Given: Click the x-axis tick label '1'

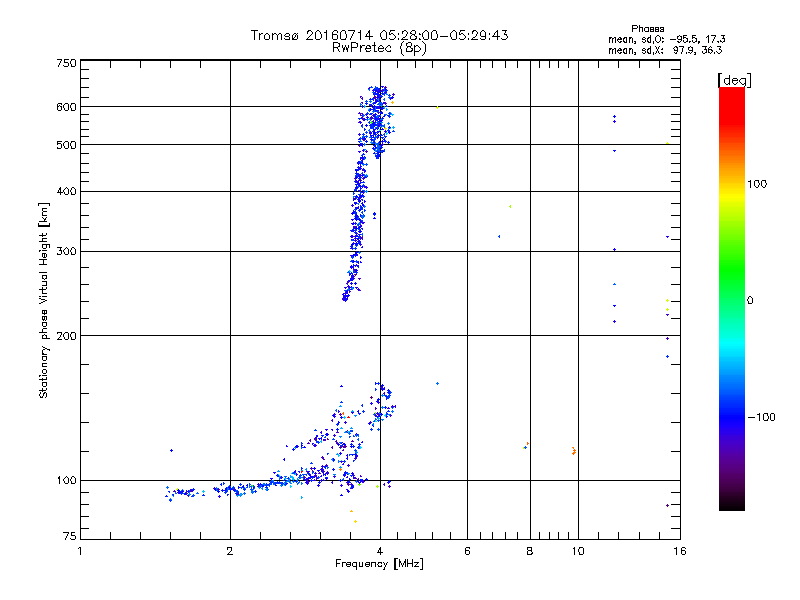Looking at the screenshot, I should point(80,551).
